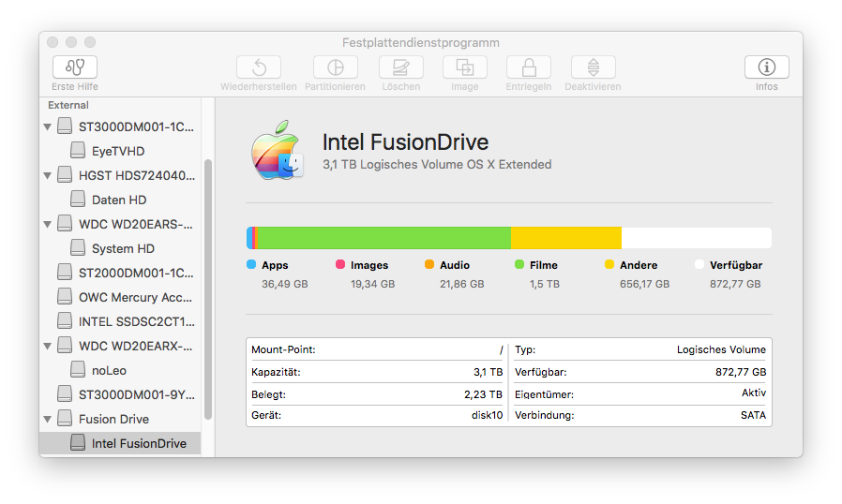Viewport: 842px width, 504px height.
Task: Click the orange Audio legend dot
Action: (429, 264)
